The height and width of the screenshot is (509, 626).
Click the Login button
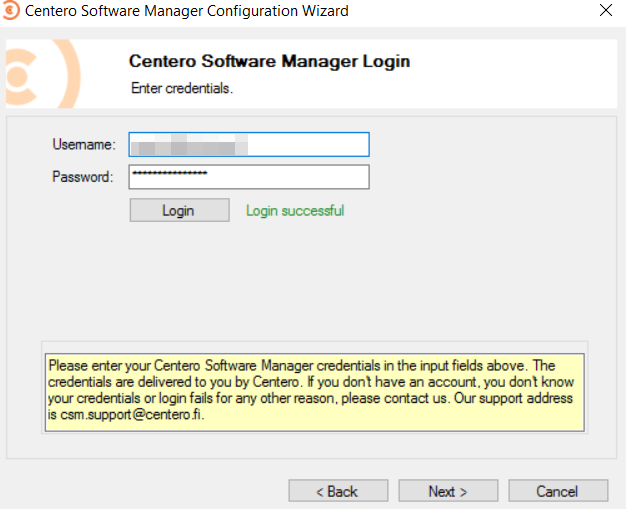179,210
